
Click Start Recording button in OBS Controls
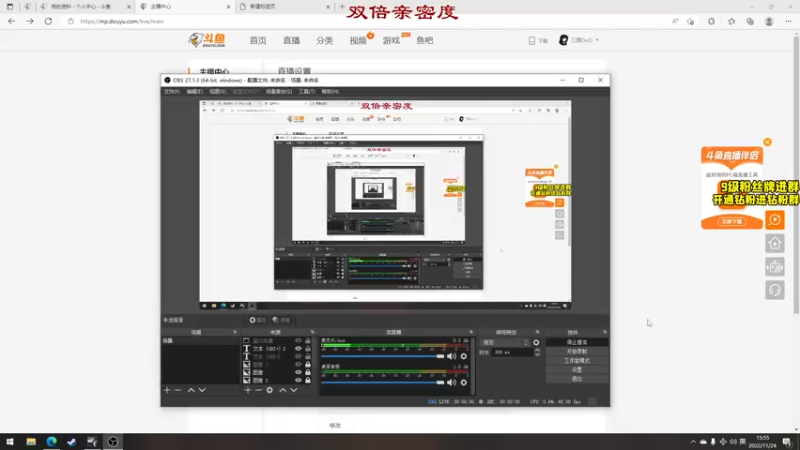point(577,352)
